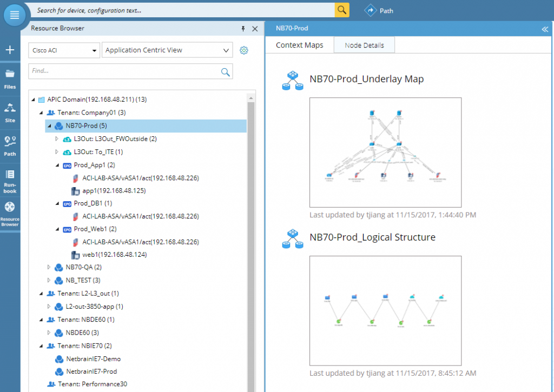Screen dimensions: 554x392
Task: Click the To_ITE L3Out cloud icon
Action: coord(67,152)
